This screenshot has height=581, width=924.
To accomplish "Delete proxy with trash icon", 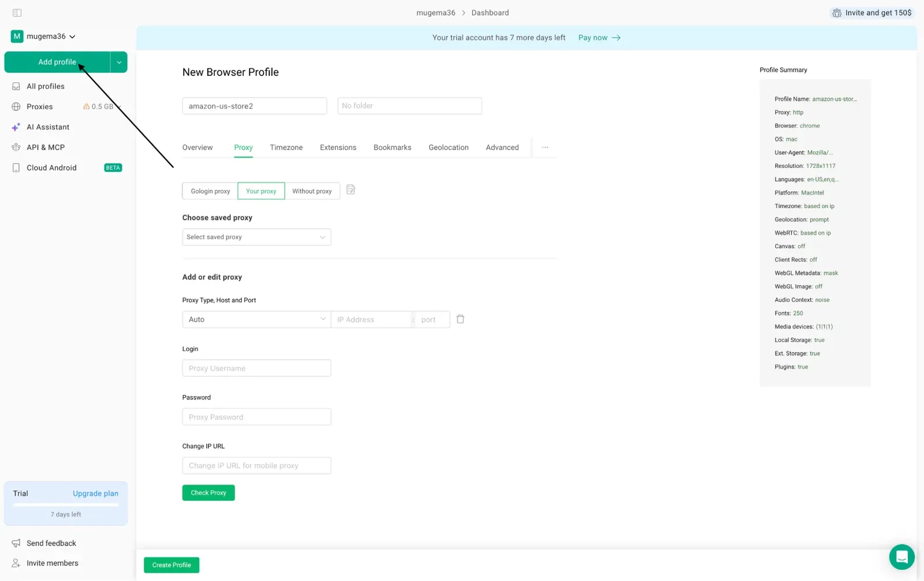I will click(x=460, y=319).
